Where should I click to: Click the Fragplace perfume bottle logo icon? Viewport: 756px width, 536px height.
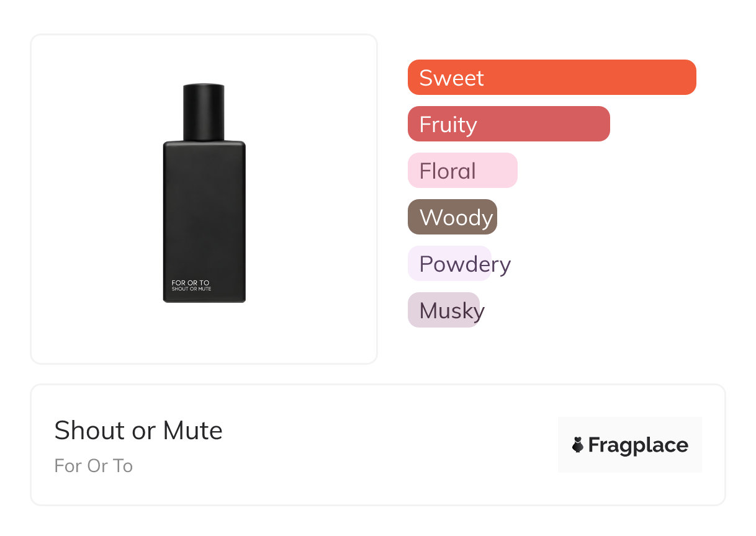tap(578, 445)
